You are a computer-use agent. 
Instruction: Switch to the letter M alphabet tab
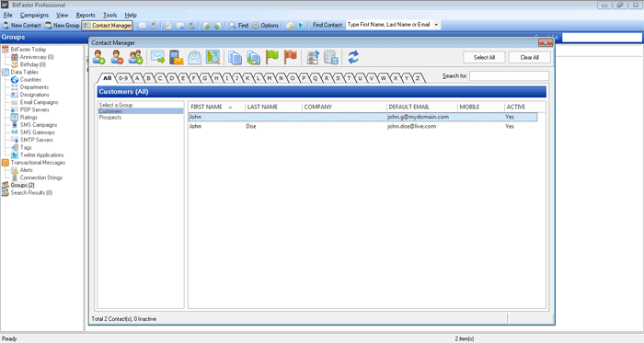pos(269,78)
